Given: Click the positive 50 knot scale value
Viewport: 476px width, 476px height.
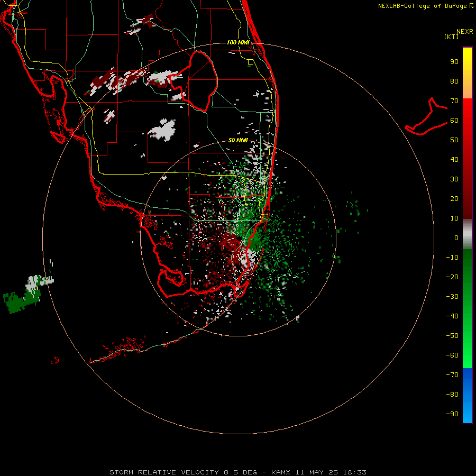Looking at the screenshot, I should point(454,140).
